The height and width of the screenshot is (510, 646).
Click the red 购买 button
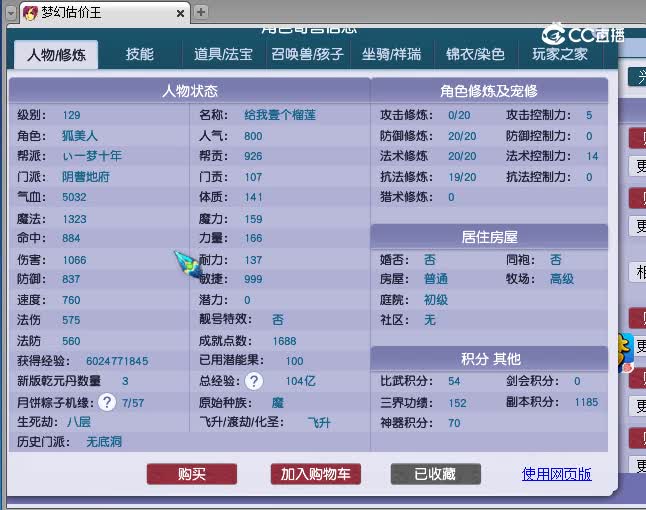(192, 474)
